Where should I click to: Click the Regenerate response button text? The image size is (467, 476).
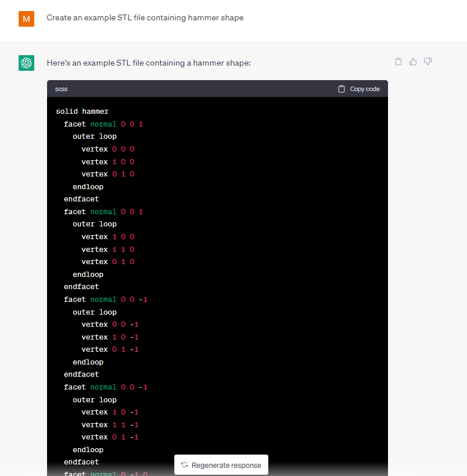(226, 465)
